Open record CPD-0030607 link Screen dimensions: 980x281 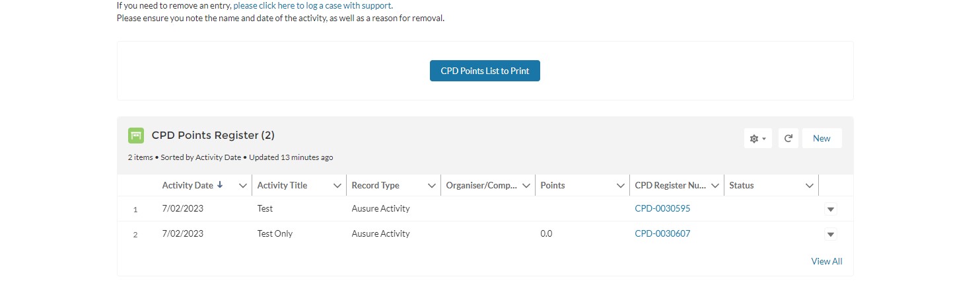tap(662, 233)
